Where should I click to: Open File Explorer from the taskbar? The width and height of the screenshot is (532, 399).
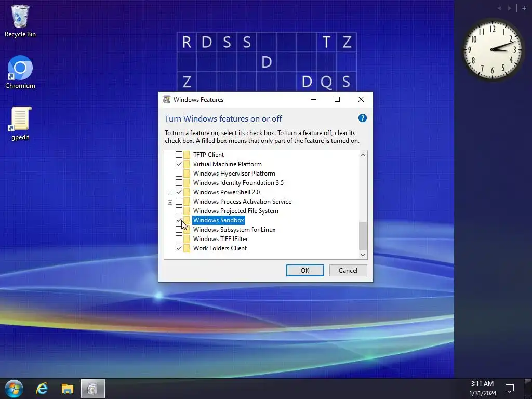coord(68,389)
